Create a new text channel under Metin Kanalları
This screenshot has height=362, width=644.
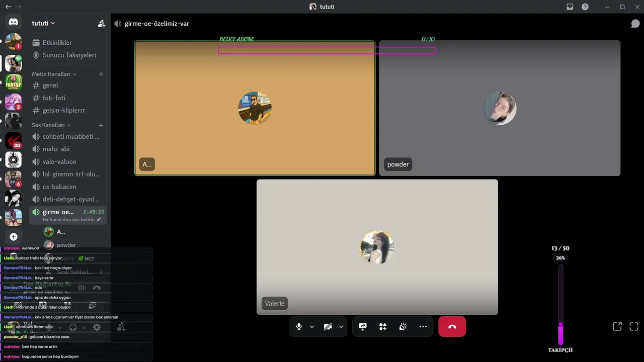[101, 74]
